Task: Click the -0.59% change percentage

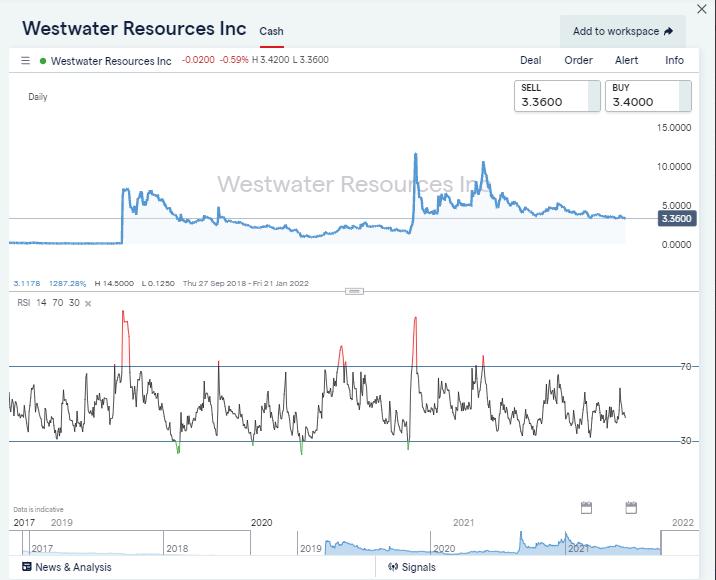Action: coord(234,60)
